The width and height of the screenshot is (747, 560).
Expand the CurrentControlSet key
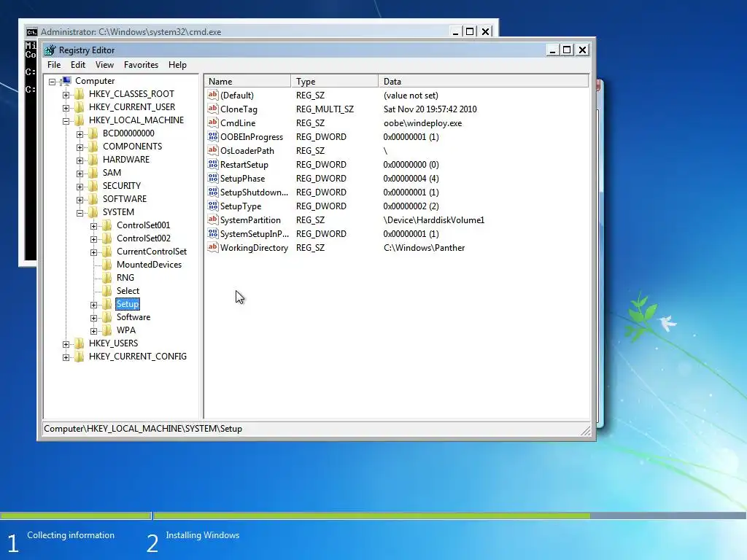[x=94, y=252]
